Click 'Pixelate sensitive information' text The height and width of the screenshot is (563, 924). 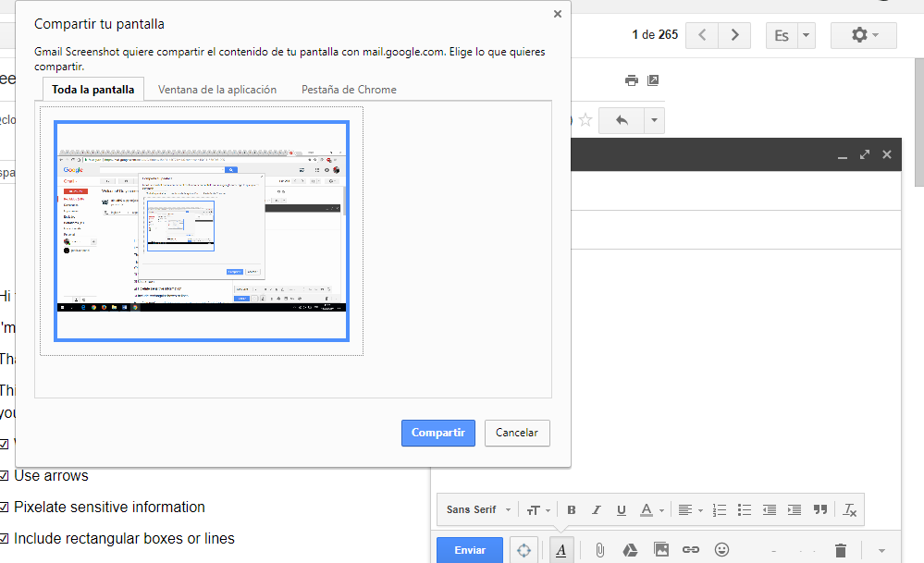110,507
